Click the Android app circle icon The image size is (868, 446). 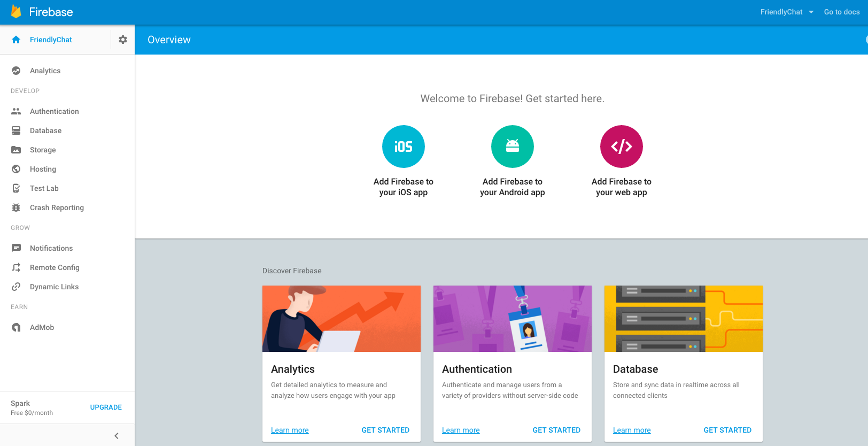click(x=513, y=147)
